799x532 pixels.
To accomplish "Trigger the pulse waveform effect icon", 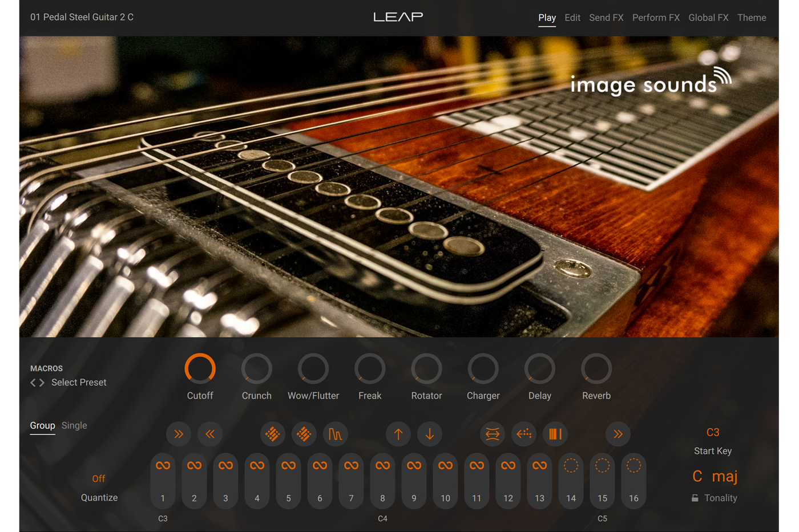I will (336, 434).
